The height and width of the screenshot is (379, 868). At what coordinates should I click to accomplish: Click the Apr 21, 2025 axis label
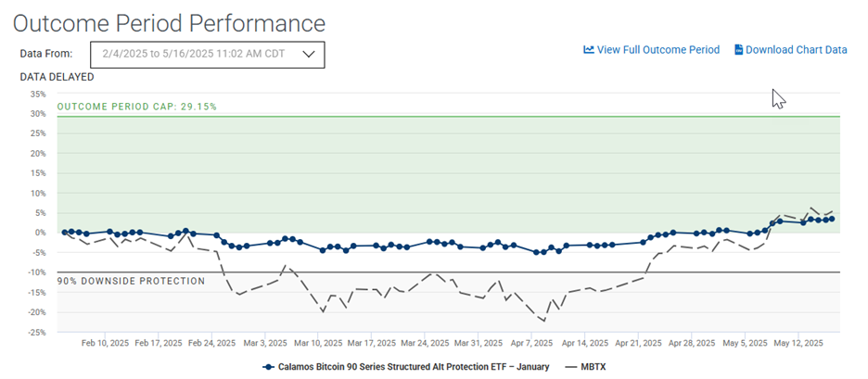pyautogui.click(x=638, y=343)
